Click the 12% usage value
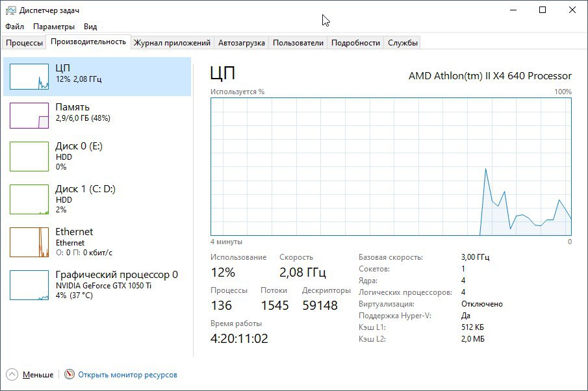The height and width of the screenshot is (391, 588). (223, 273)
